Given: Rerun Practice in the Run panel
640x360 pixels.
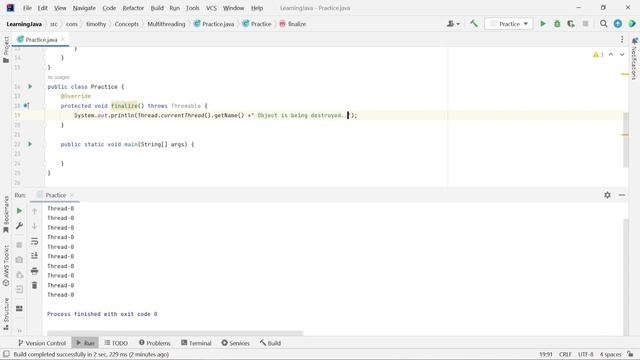Looking at the screenshot, I should pos(19,211).
